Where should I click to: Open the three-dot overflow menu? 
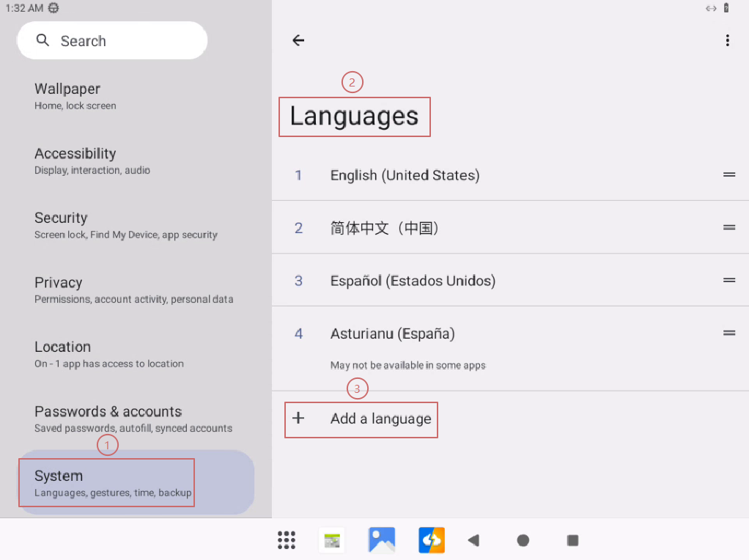tap(727, 41)
